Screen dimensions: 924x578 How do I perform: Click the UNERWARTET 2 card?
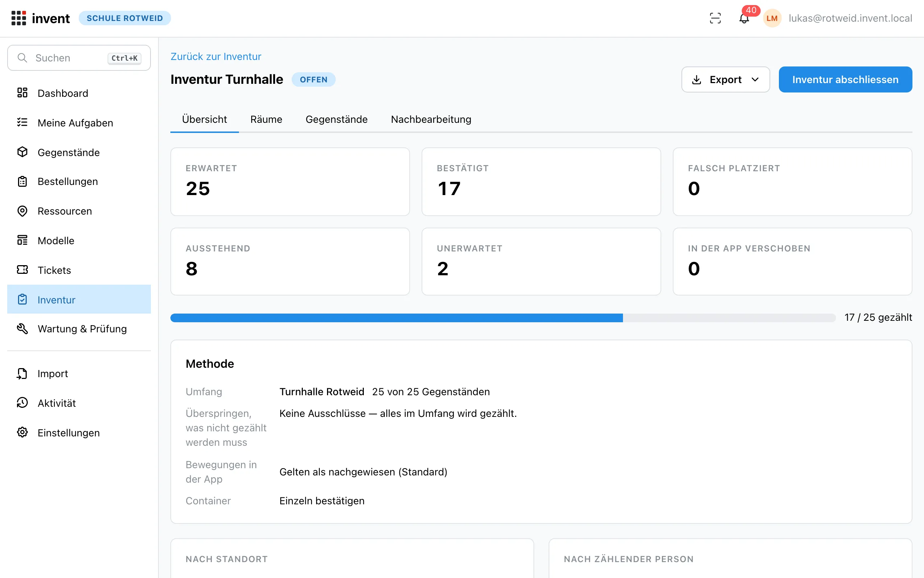541,262
